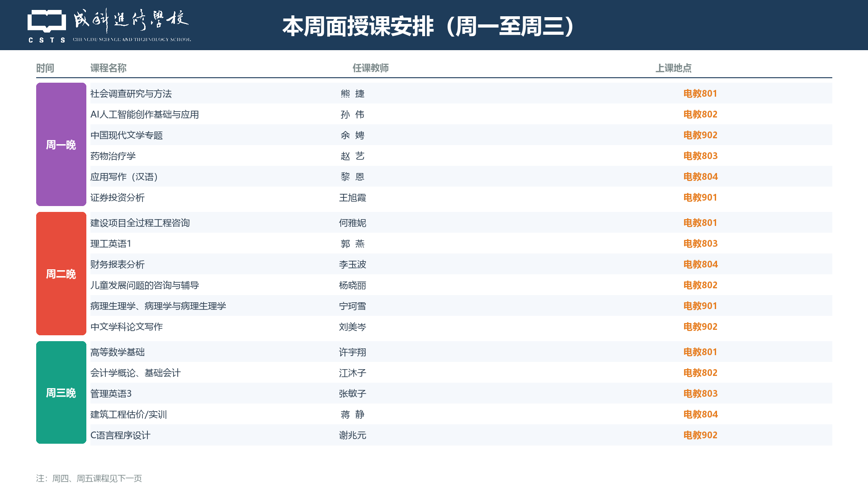Click 电教804 in 财务报表分析 row
868x488 pixels.
pyautogui.click(x=700, y=264)
